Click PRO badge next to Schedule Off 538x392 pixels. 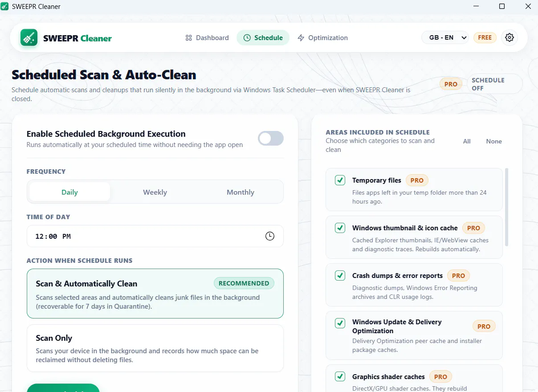[x=451, y=84]
